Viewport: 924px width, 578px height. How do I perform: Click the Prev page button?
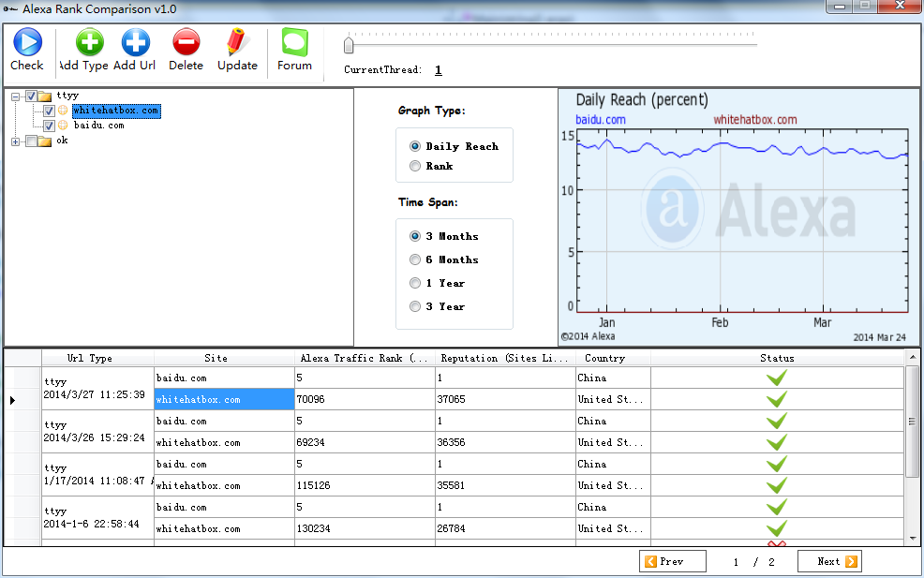coord(672,561)
